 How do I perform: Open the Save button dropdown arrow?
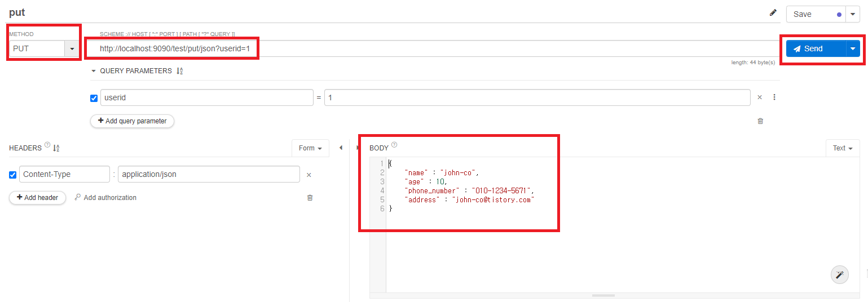852,14
